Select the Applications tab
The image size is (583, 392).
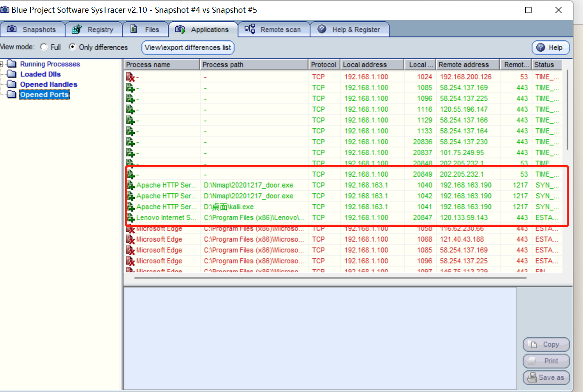203,29
